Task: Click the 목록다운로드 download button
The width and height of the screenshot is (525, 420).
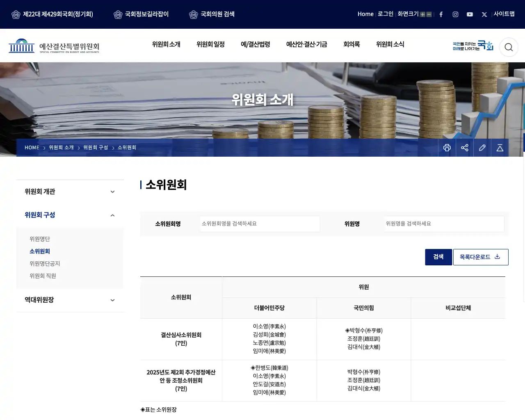Action: tap(481, 257)
